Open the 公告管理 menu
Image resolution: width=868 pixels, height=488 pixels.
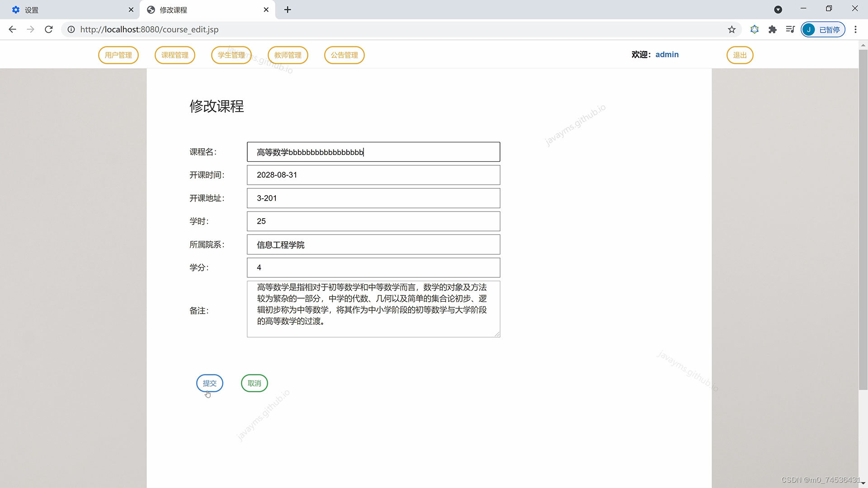tap(344, 55)
